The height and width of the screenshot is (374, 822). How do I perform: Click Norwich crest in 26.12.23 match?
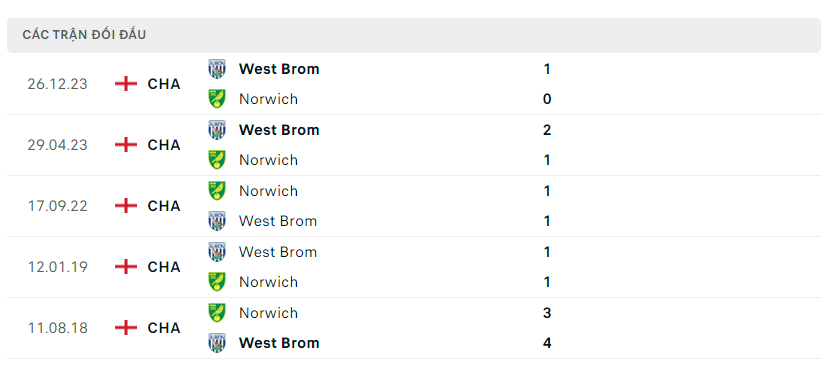[x=217, y=99]
